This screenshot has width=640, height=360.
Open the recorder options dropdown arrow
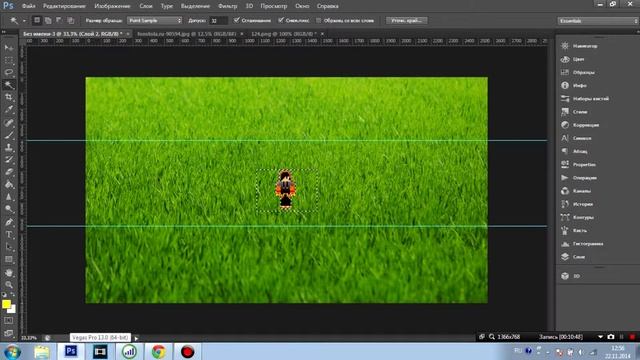600,337
